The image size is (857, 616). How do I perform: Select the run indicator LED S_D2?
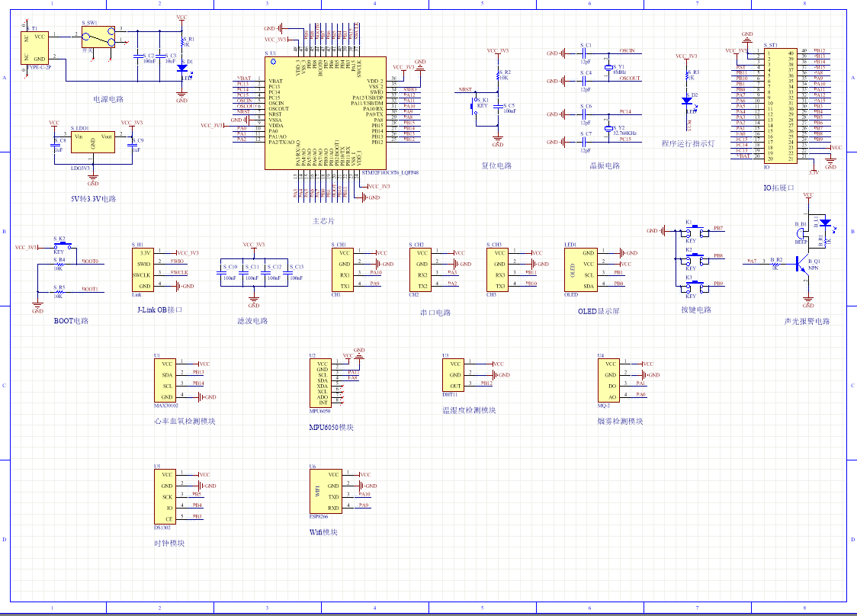(x=687, y=101)
